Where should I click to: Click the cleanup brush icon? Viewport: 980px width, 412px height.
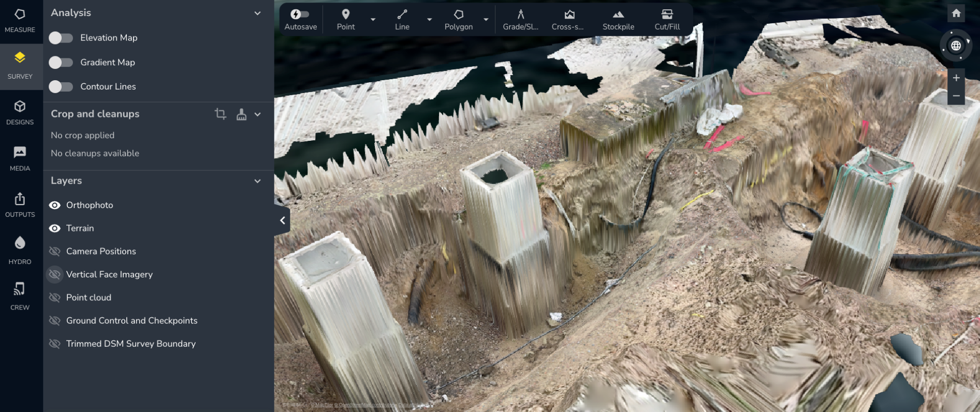(241, 114)
